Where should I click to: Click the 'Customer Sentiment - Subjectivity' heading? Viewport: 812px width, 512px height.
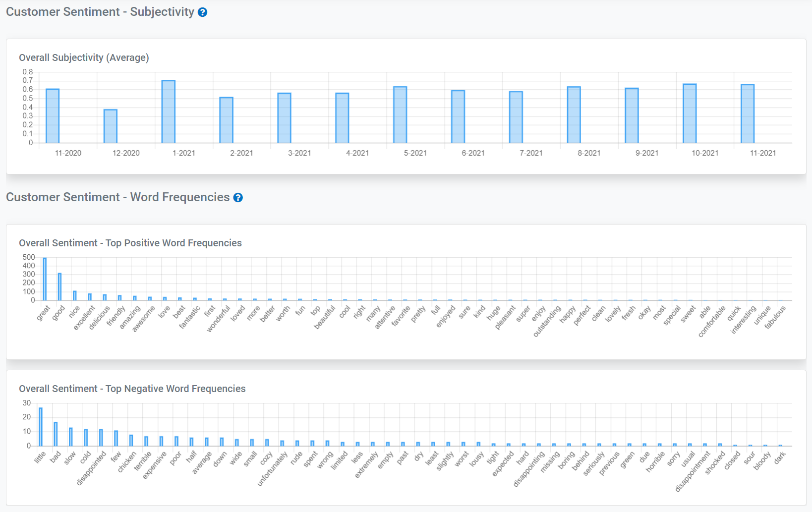pos(100,12)
